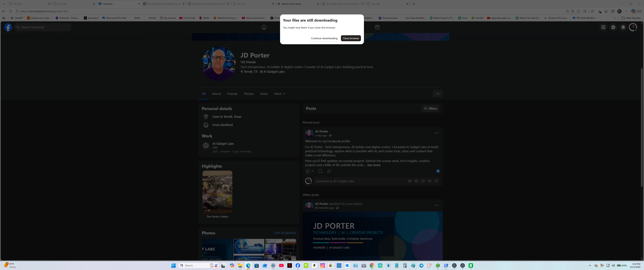Open options menu on pinned post
The image size is (644, 270).
436,133
